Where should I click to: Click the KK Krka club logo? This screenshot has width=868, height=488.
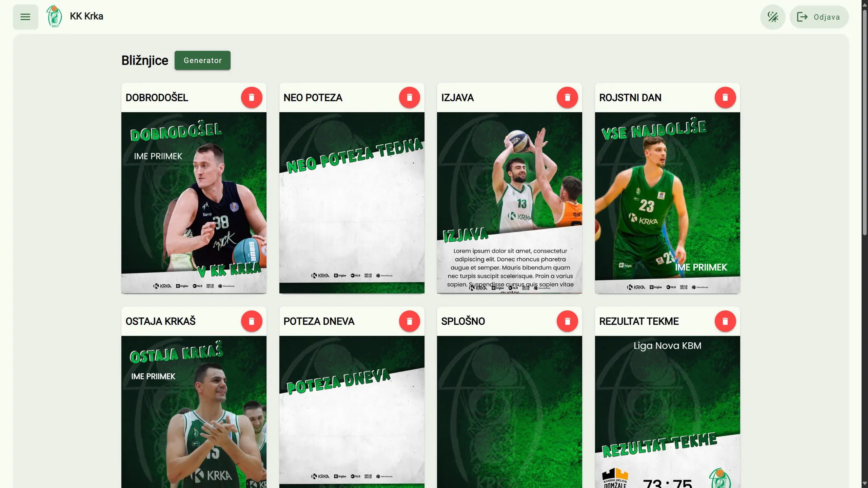(x=54, y=16)
